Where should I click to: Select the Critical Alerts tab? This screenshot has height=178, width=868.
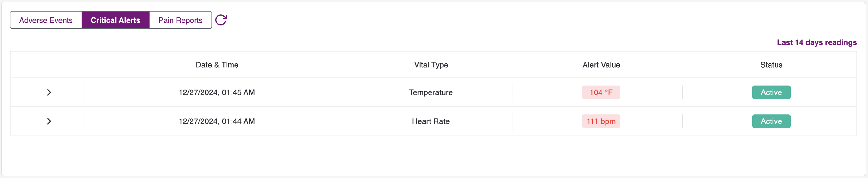(x=115, y=20)
